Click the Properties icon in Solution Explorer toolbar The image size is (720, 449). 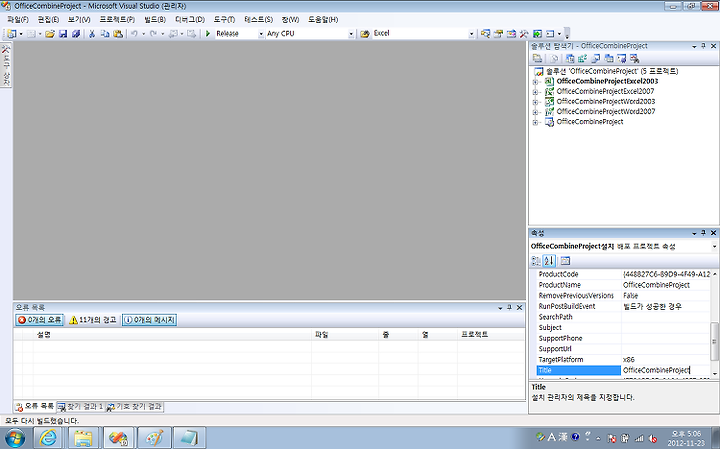(x=537, y=58)
